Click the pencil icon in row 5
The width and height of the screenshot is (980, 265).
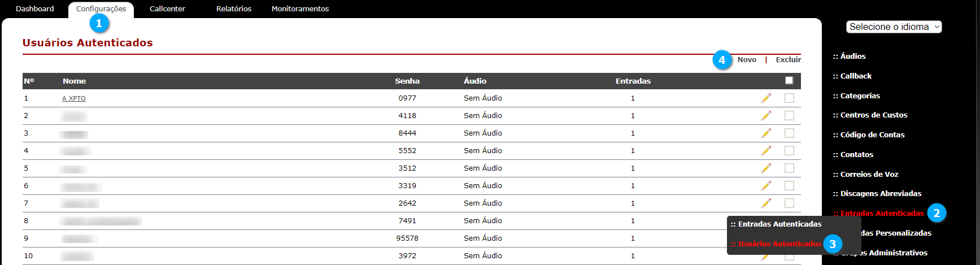click(x=766, y=168)
